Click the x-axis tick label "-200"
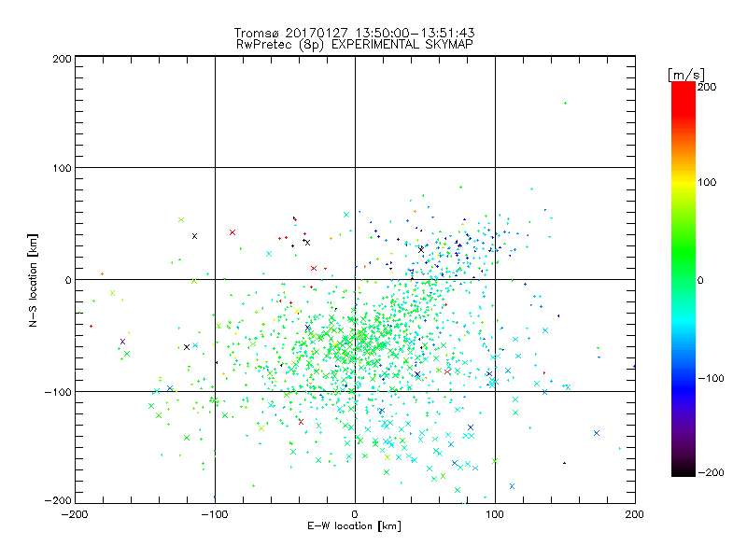This screenshot has width=747, height=560. coord(75,514)
